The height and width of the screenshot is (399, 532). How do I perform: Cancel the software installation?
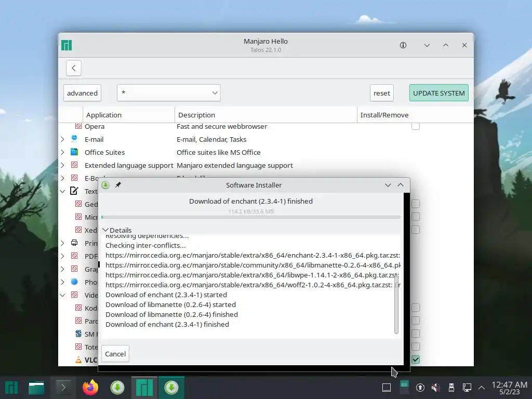(115, 354)
